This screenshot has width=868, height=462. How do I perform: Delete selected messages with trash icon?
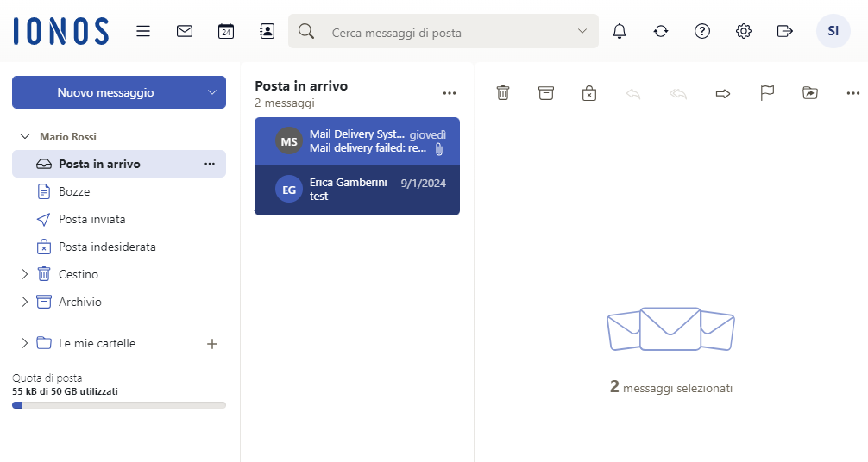pyautogui.click(x=503, y=93)
